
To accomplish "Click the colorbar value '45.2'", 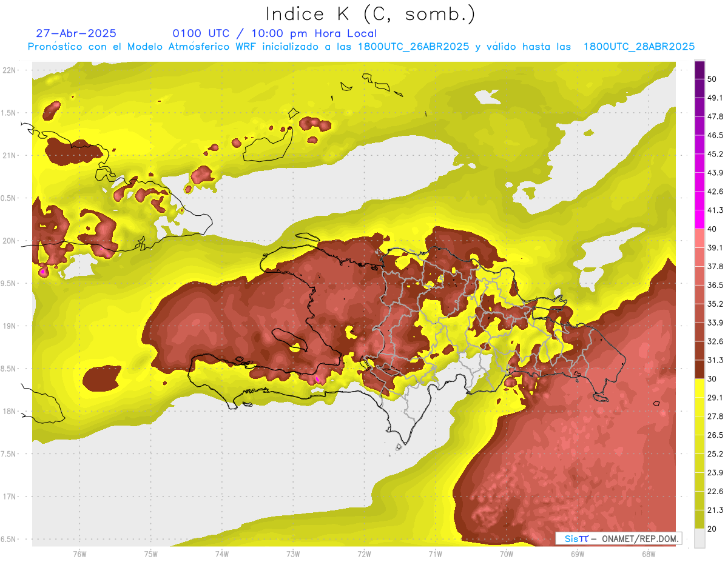I will click(715, 154).
